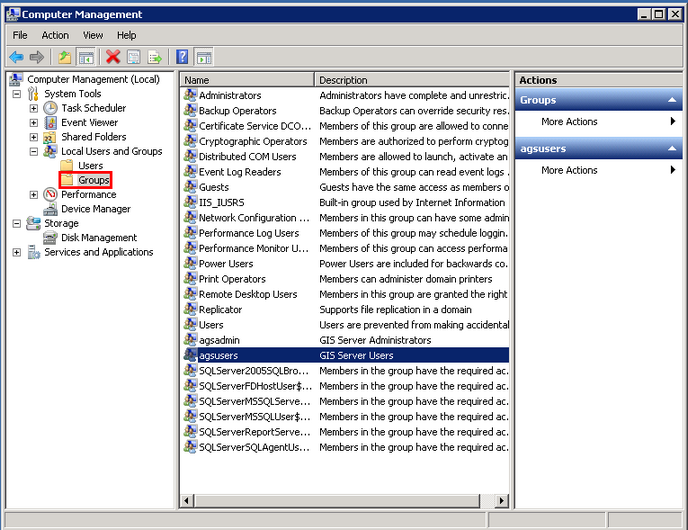The image size is (688, 530).
Task: Click the Storage icon in tree
Action: (x=33, y=223)
